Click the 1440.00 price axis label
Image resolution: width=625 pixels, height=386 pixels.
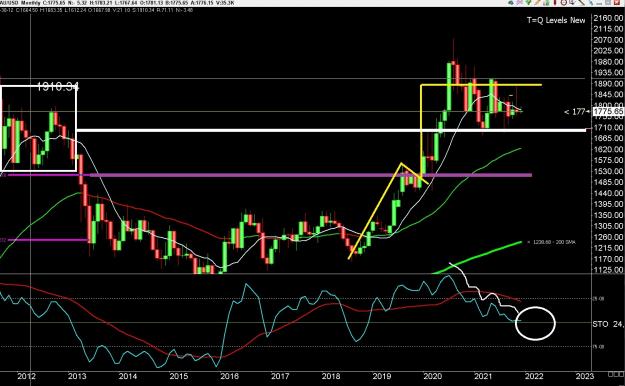coord(608,193)
